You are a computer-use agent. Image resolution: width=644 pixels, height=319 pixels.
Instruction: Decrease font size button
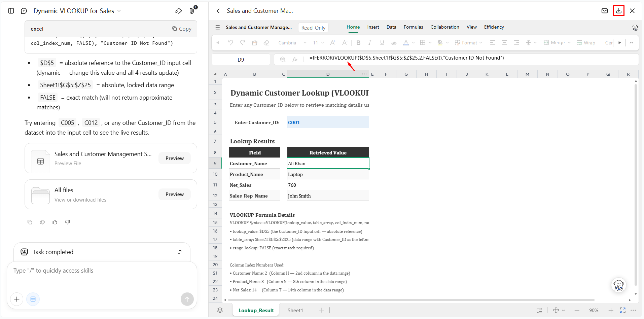point(345,43)
